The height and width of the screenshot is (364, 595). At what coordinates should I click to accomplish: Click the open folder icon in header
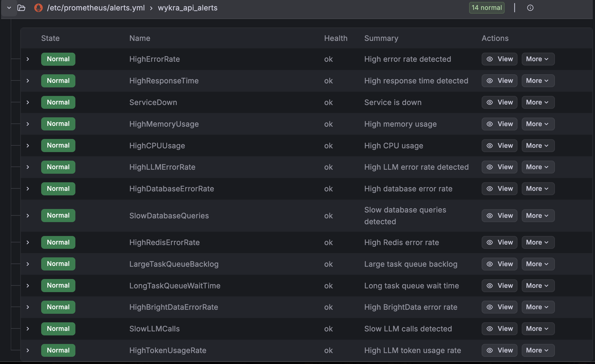coord(21,8)
